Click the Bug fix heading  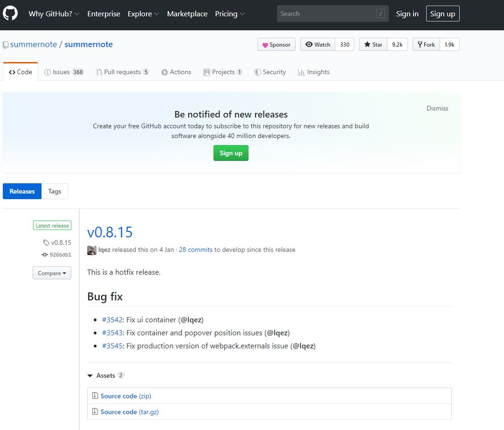pos(105,297)
